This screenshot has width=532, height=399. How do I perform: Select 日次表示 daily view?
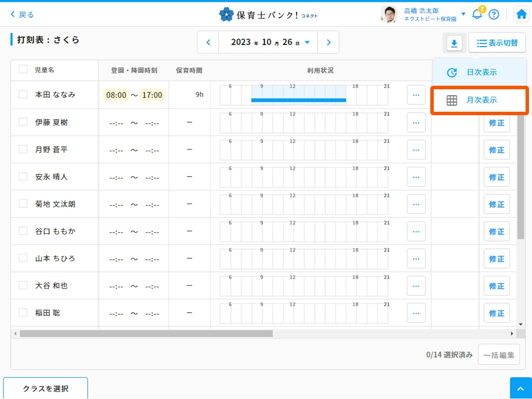(479, 72)
